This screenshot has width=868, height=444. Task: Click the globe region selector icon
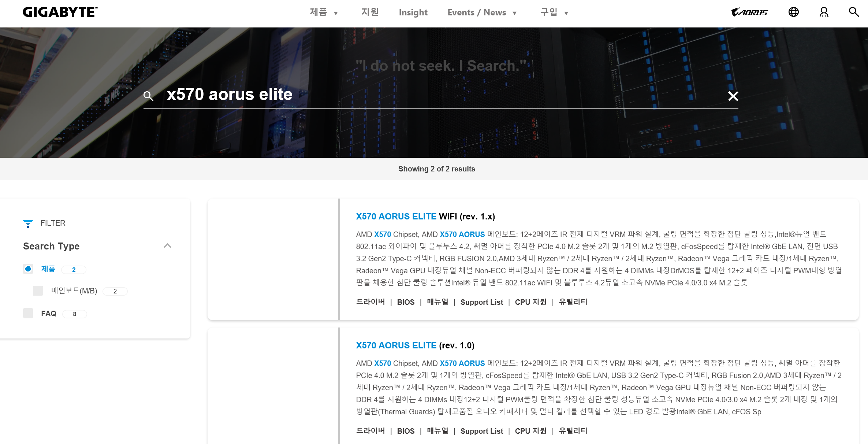[793, 12]
